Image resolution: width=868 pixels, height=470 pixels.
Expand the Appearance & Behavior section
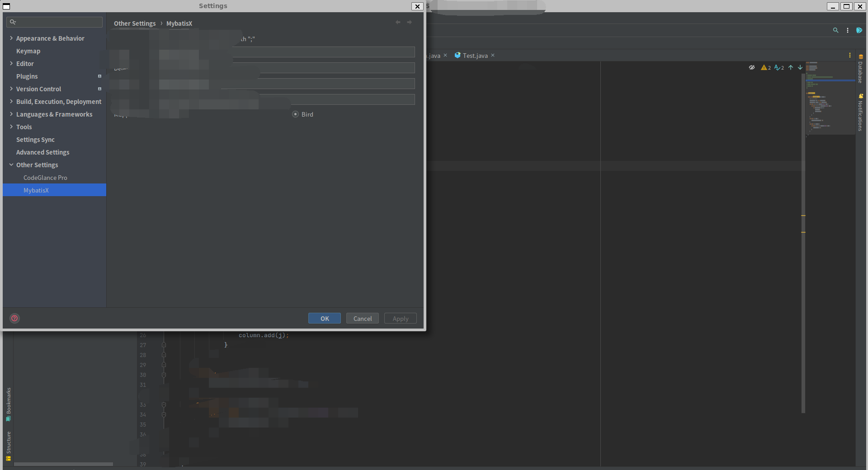click(x=10, y=38)
